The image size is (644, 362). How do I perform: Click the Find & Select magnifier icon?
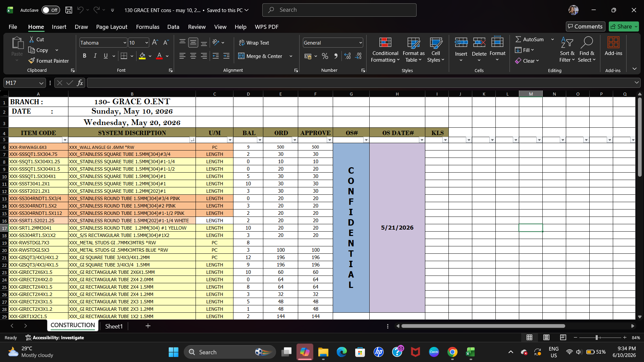(587, 42)
